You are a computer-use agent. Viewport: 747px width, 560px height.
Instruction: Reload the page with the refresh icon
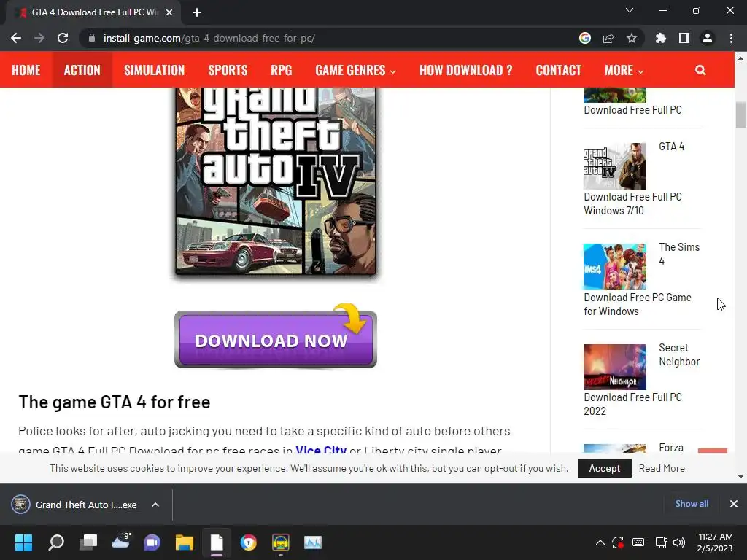63,38
